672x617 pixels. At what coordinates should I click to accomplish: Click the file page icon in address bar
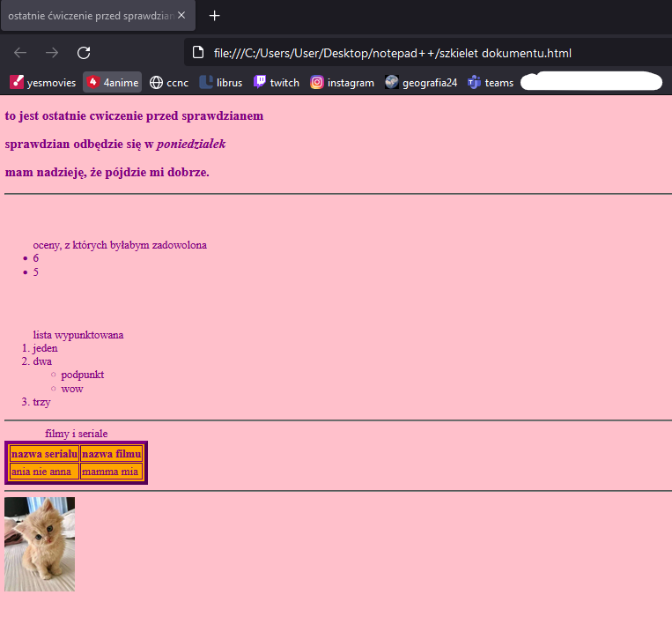pos(198,53)
